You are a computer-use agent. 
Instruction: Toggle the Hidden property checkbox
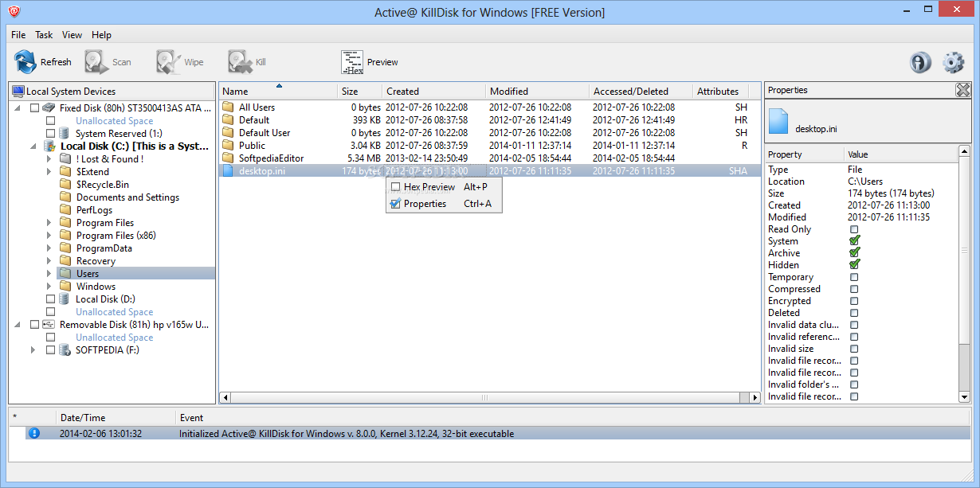(x=854, y=264)
